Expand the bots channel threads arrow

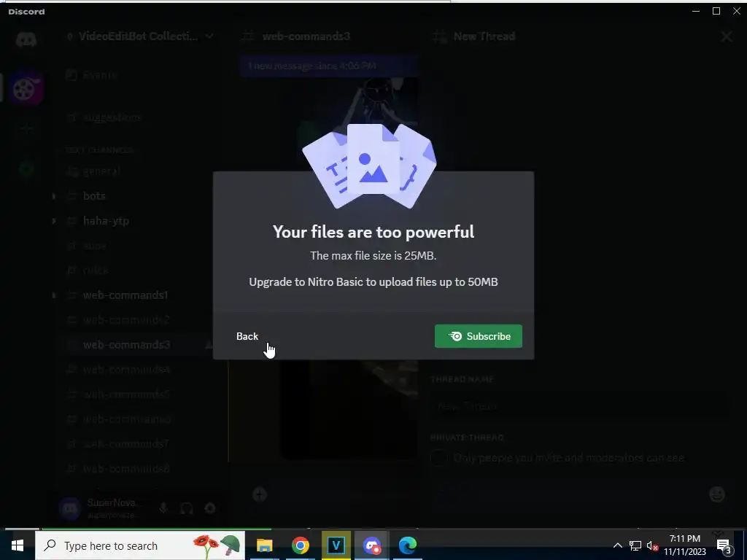click(x=53, y=195)
